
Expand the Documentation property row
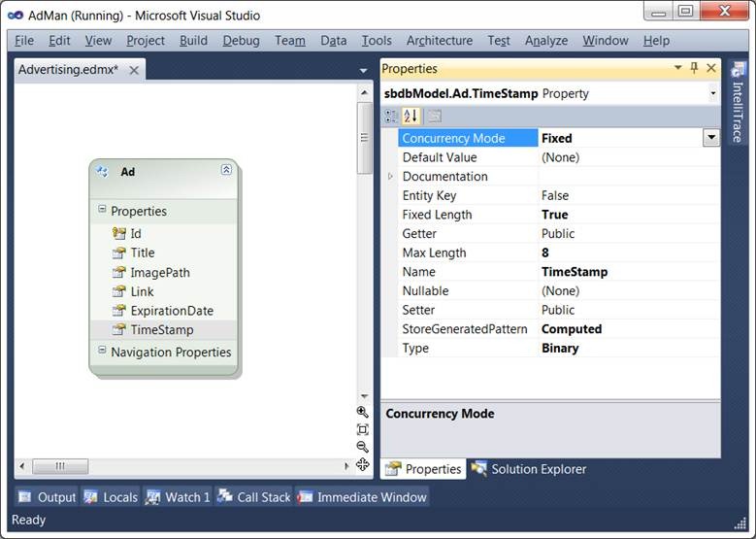click(x=390, y=177)
